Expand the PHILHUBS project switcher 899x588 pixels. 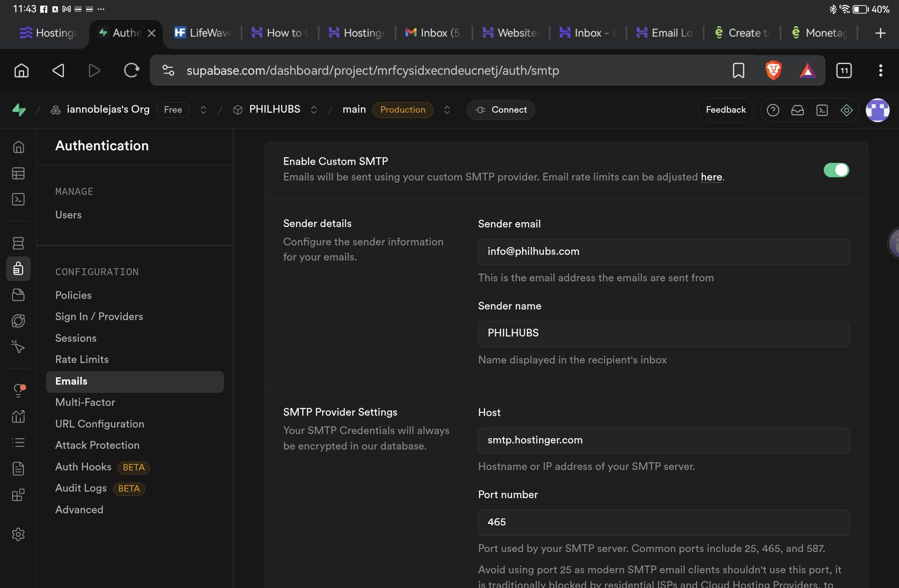pos(313,110)
